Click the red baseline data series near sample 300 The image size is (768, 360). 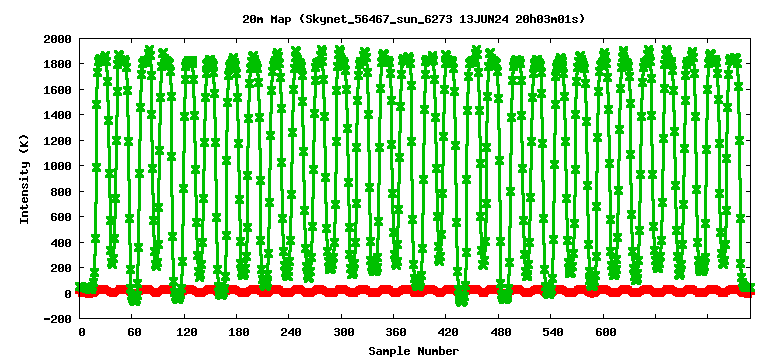pyautogui.click(x=344, y=291)
